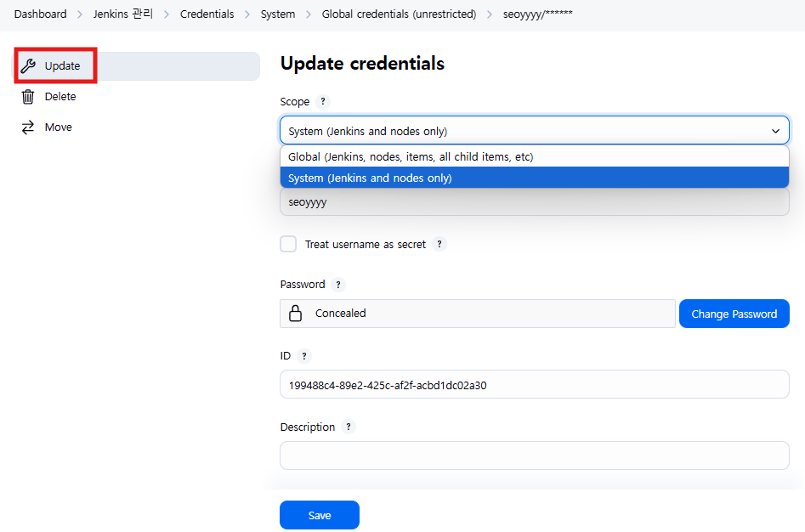This screenshot has width=805, height=532.
Task: Click the ID input field
Action: click(534, 384)
